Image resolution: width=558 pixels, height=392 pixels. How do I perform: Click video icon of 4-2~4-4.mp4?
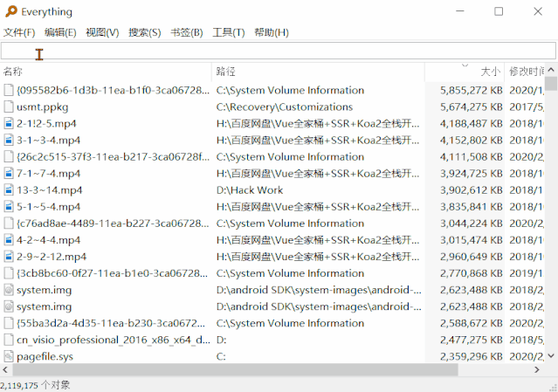[9, 240]
